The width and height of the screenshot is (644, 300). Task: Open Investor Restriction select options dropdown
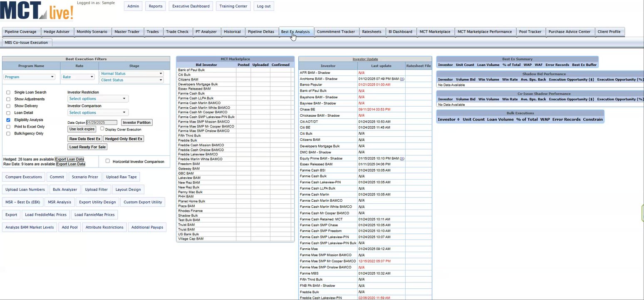tap(98, 99)
